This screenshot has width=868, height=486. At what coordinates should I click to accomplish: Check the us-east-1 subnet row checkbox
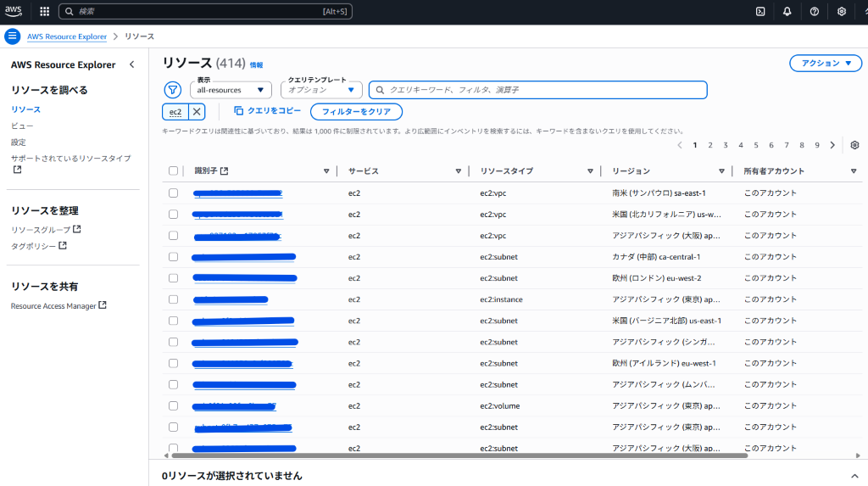pyautogui.click(x=173, y=321)
